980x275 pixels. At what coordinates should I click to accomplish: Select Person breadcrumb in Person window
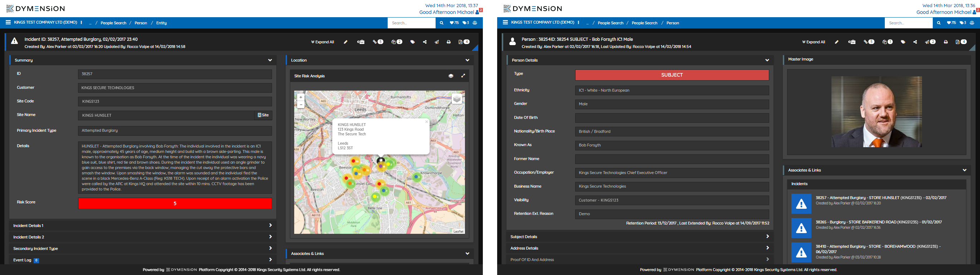(x=673, y=23)
